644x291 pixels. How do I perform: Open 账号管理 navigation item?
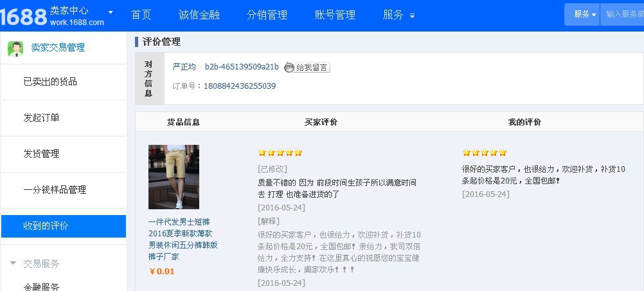tap(335, 15)
